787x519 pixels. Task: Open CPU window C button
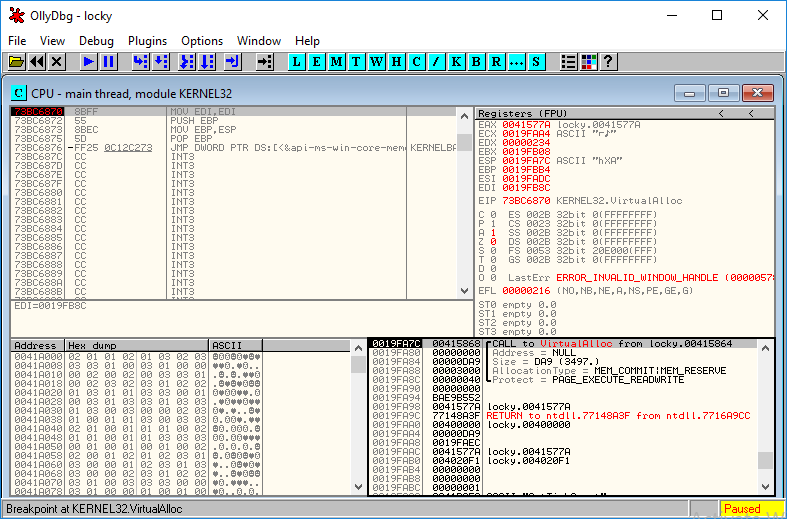pyautogui.click(x=416, y=62)
